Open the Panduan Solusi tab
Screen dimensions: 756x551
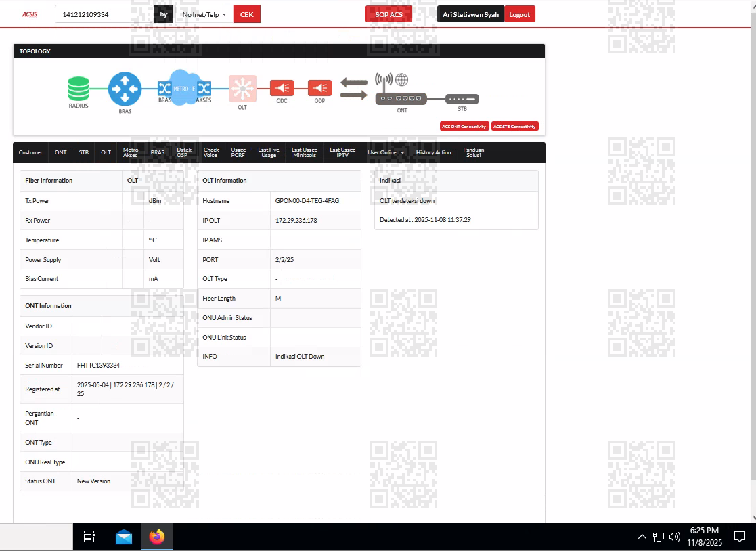point(474,152)
